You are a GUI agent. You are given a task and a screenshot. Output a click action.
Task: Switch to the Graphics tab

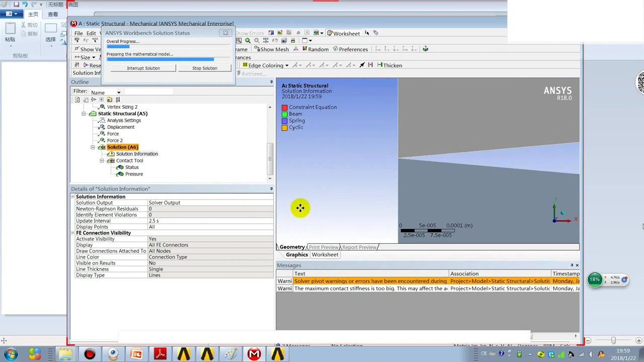pos(297,255)
